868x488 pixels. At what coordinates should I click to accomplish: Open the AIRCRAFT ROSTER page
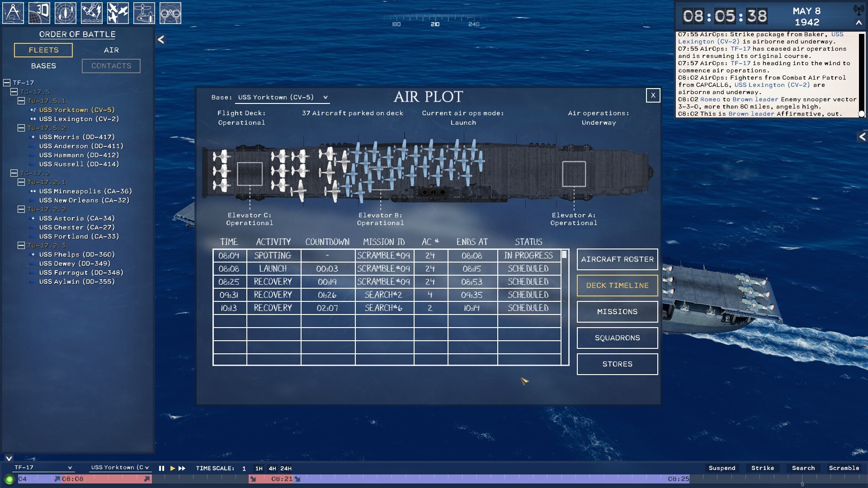[617, 259]
